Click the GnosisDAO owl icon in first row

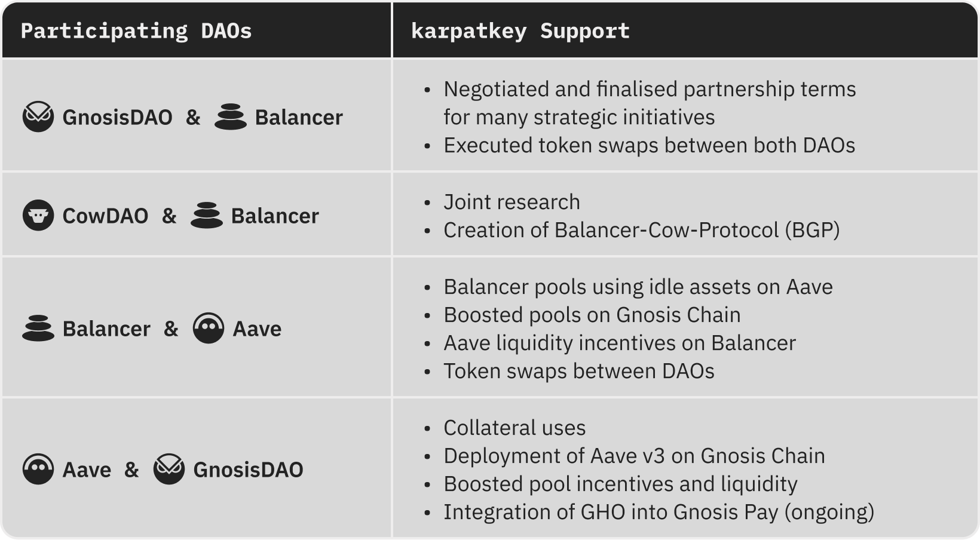point(38,116)
